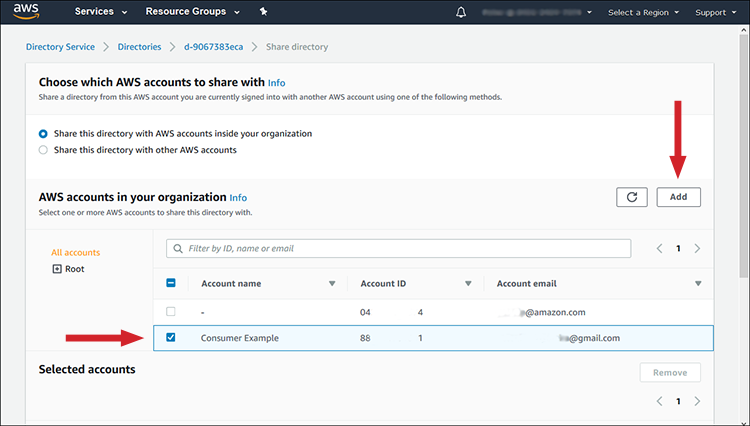Viewport: 750px width, 426px height.
Task: Click the Consumer Example account name
Action: pyautogui.click(x=240, y=338)
